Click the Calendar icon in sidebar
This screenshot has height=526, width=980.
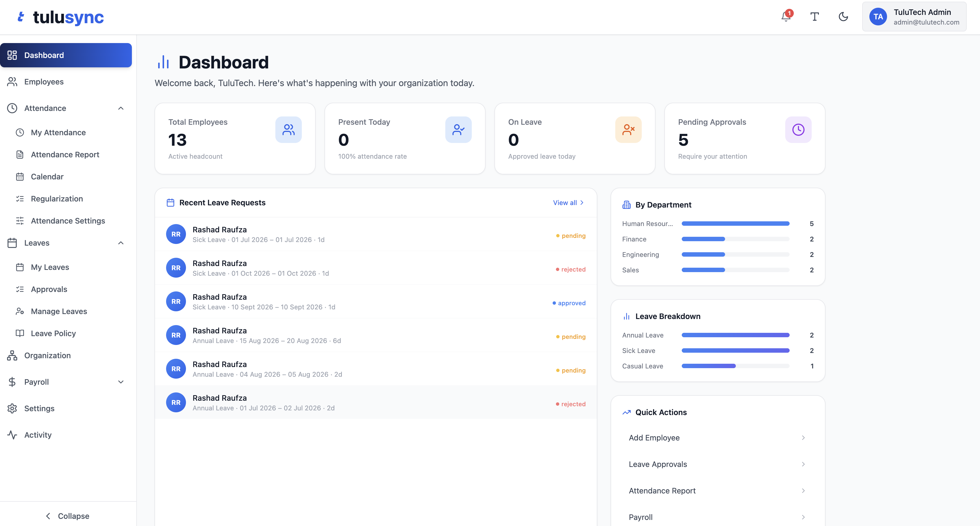click(20, 177)
